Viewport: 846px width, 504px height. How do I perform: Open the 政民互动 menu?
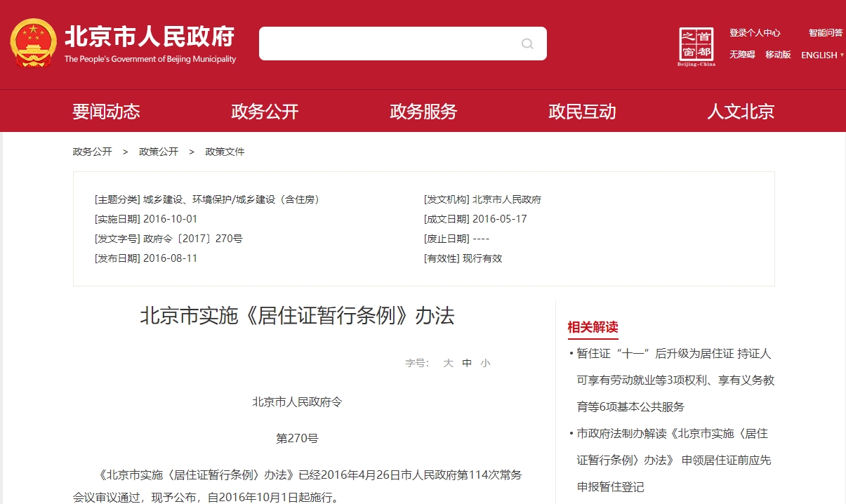click(x=582, y=111)
